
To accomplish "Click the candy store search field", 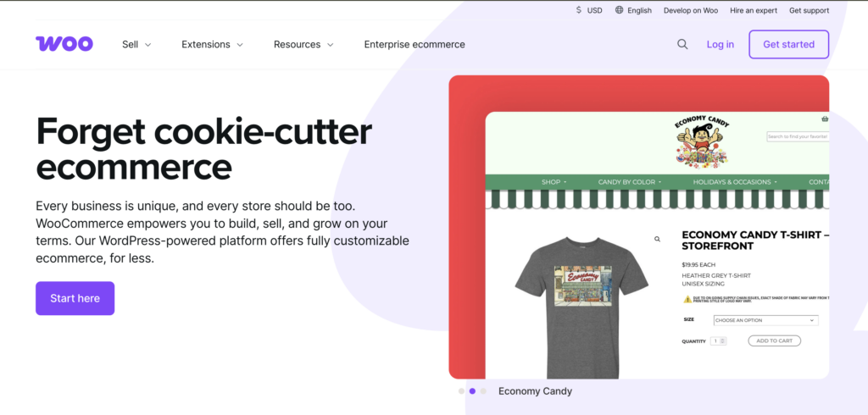I will click(798, 136).
